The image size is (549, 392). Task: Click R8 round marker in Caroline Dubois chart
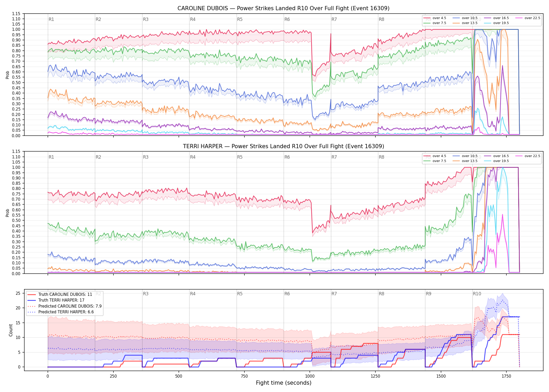point(381,19)
